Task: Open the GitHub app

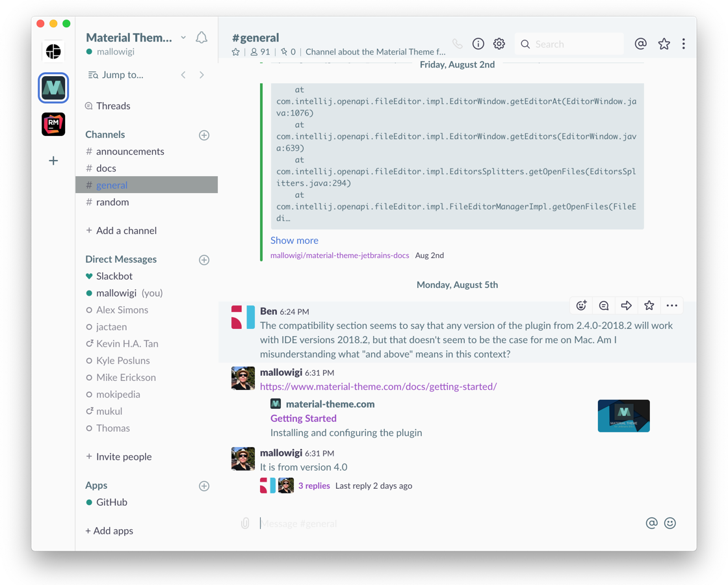Action: click(x=146, y=502)
